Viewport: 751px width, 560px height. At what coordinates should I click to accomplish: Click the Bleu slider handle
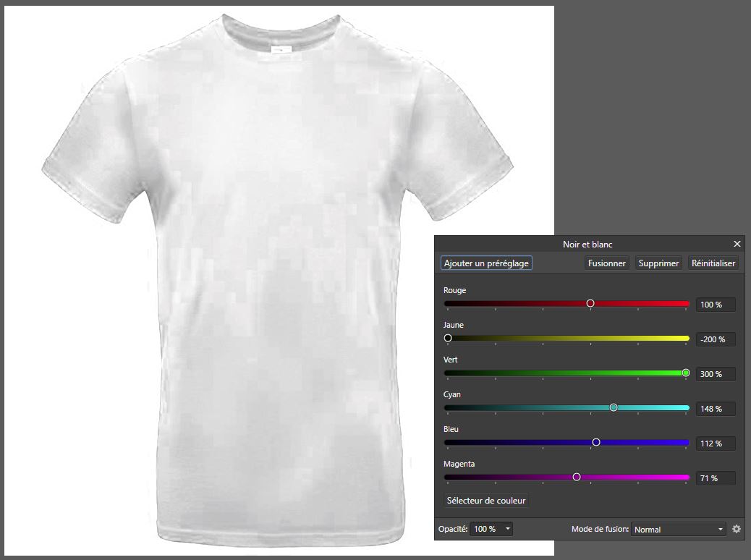coord(596,442)
